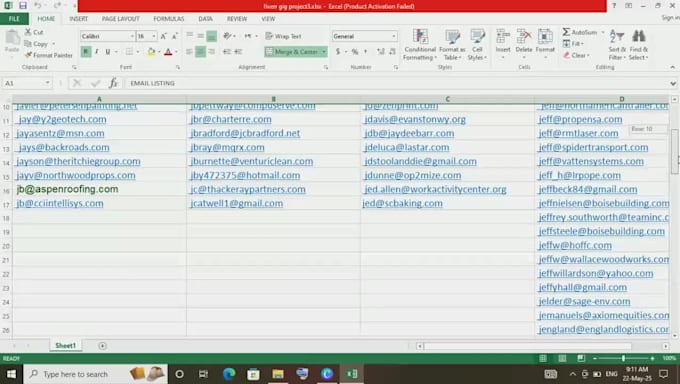Click Increase Decimal icon

pos(381,52)
